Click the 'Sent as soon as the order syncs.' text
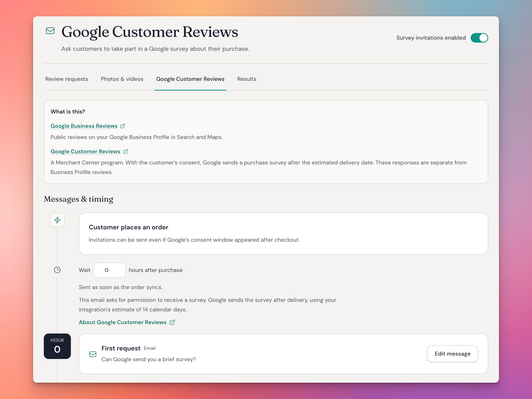 (x=121, y=287)
